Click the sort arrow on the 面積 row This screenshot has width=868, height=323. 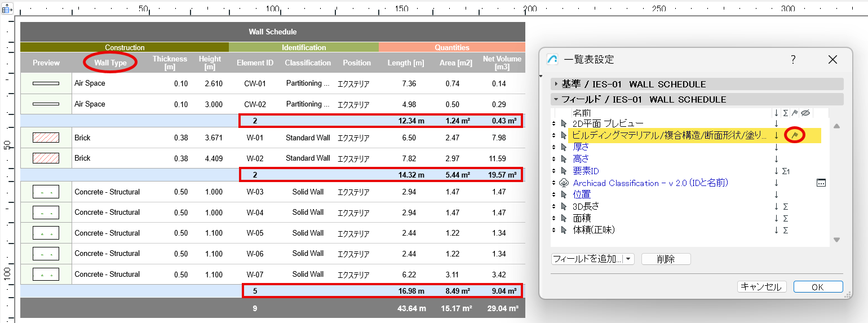pos(776,218)
